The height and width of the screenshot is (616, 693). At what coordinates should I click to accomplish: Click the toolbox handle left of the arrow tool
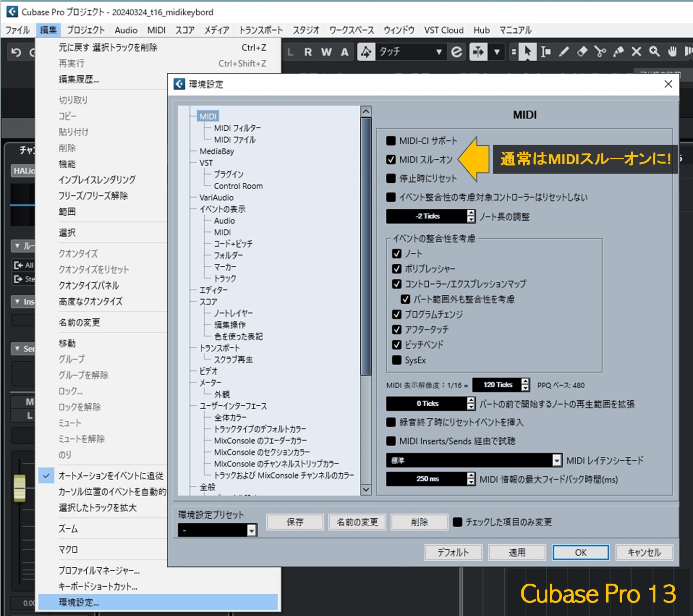click(x=514, y=52)
